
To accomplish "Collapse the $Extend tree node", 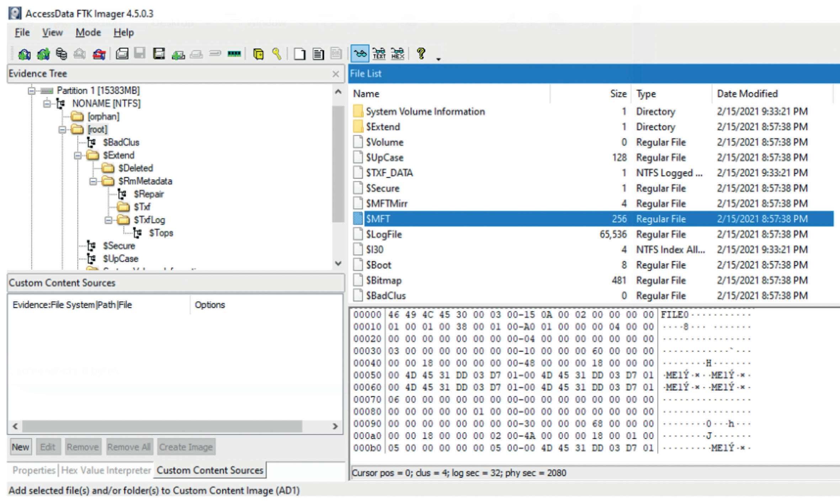I will pos(78,155).
